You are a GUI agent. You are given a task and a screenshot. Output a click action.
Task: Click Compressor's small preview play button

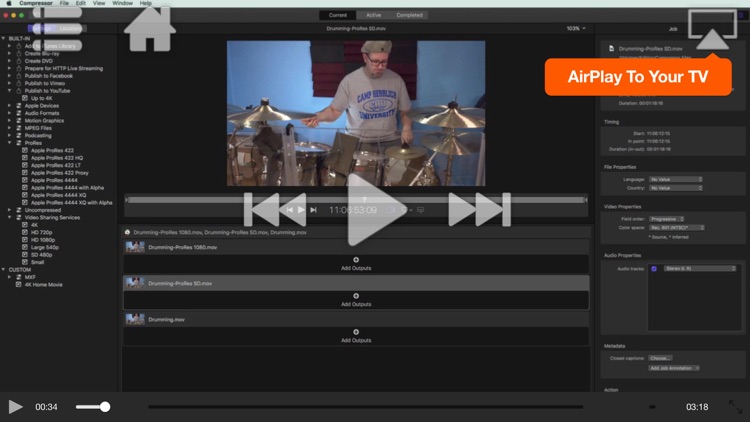point(301,210)
